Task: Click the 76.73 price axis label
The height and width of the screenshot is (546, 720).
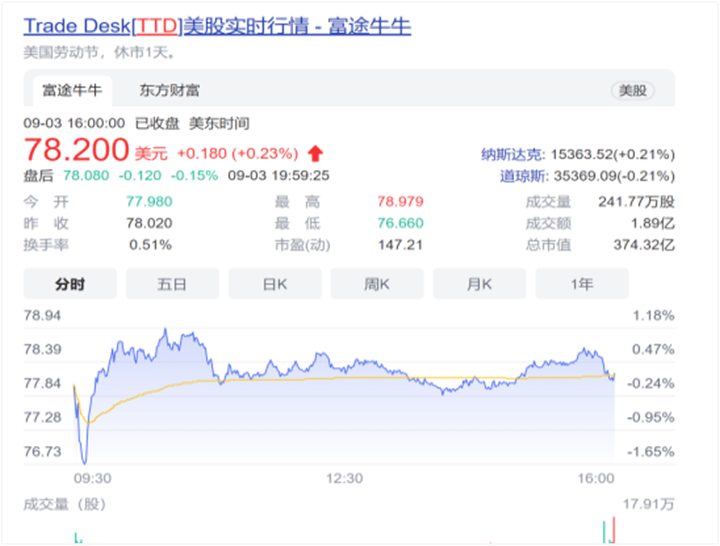Action: tap(42, 451)
